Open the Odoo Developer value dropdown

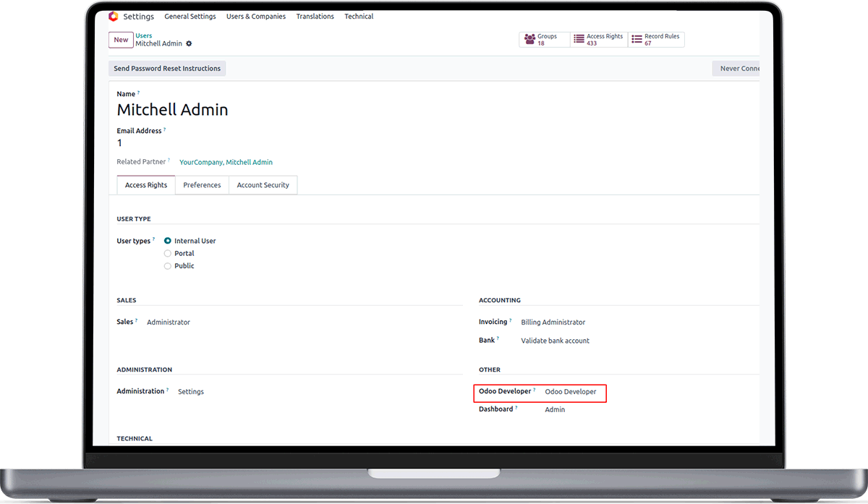click(571, 392)
